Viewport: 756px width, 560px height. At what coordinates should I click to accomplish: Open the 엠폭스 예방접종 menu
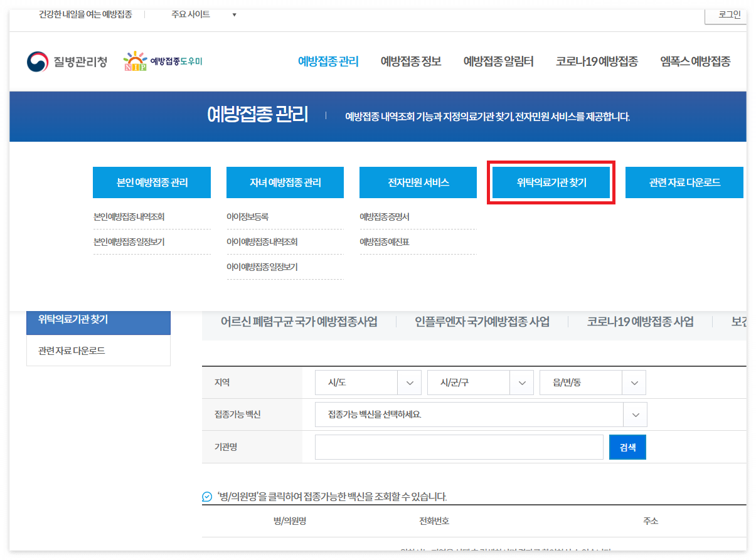tap(694, 61)
